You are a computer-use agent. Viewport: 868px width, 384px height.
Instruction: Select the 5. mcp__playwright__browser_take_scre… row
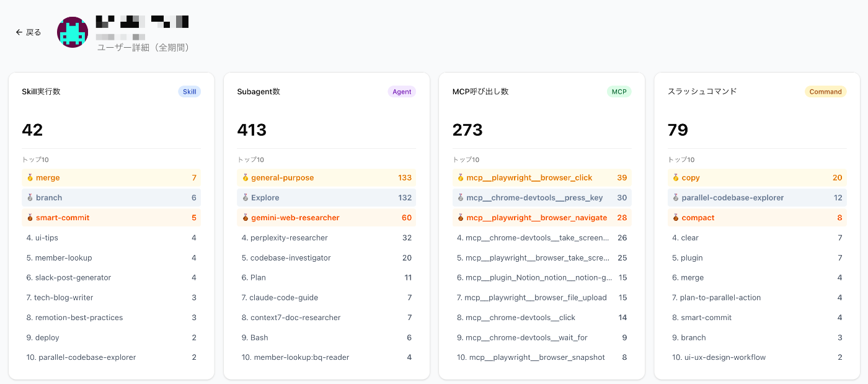(x=542, y=257)
